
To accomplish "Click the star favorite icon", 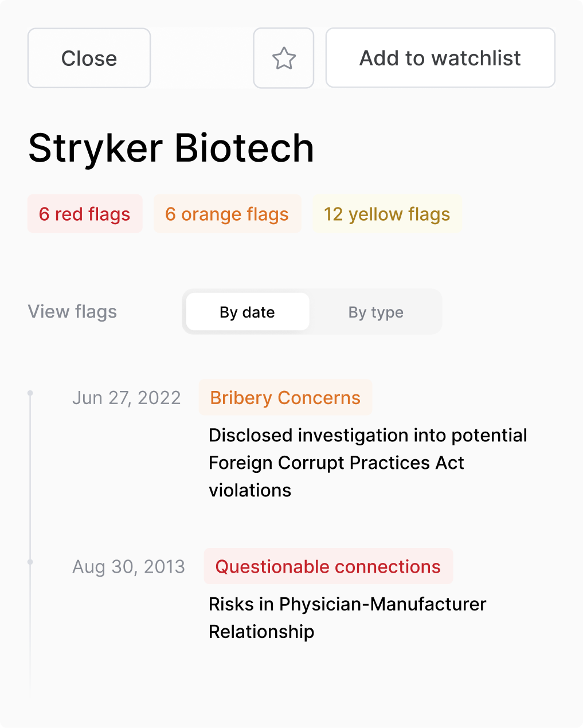I will pyautogui.click(x=284, y=58).
